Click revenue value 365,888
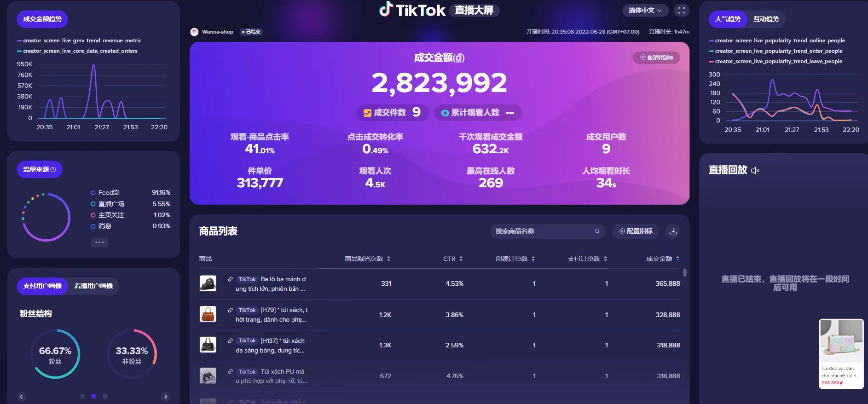This screenshot has height=404, width=868. (667, 283)
